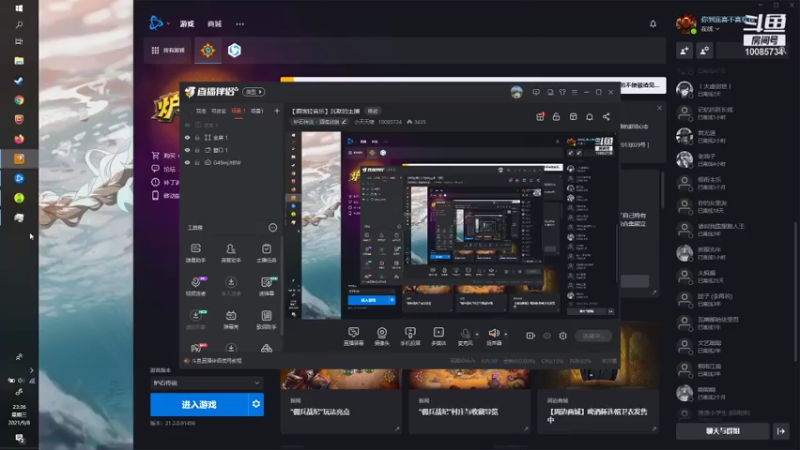The height and width of the screenshot is (450, 800).
Task: Click the blue 进入游戏 button
Action: pyautogui.click(x=199, y=405)
